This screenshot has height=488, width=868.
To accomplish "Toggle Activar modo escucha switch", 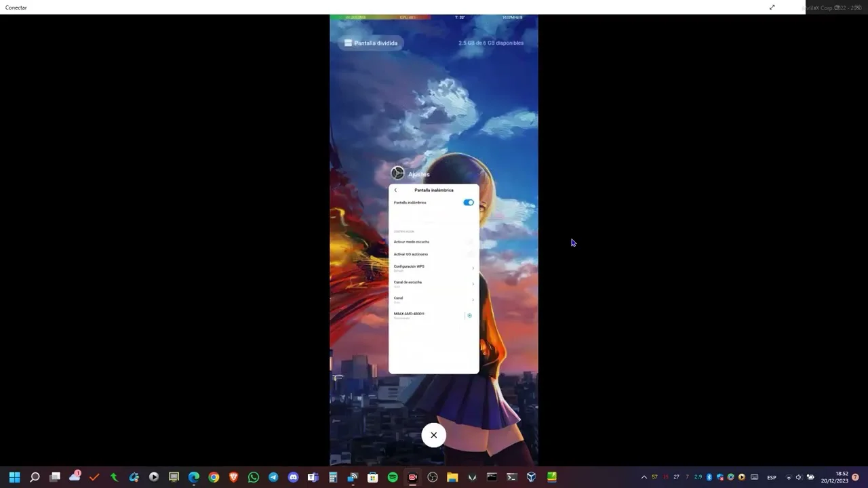I will coord(469,242).
